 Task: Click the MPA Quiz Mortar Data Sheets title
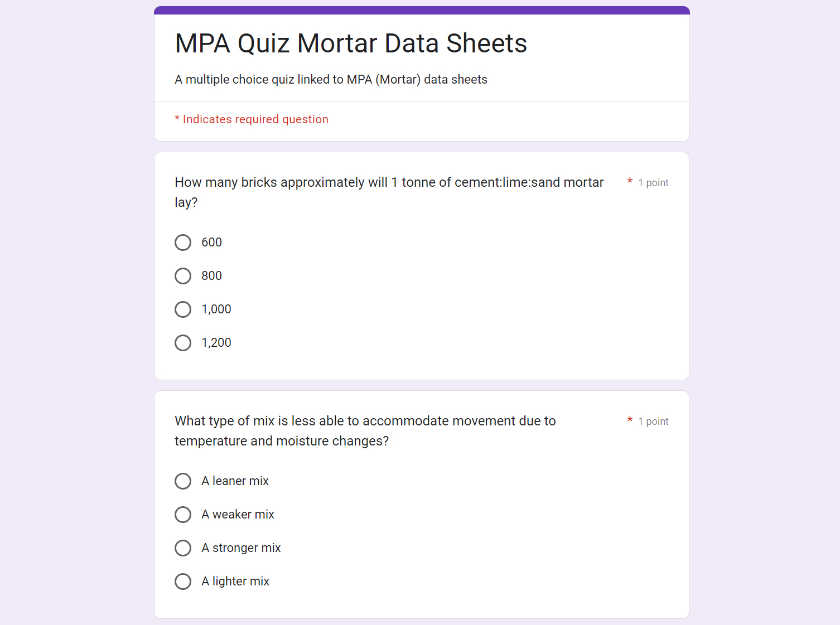[x=351, y=43]
